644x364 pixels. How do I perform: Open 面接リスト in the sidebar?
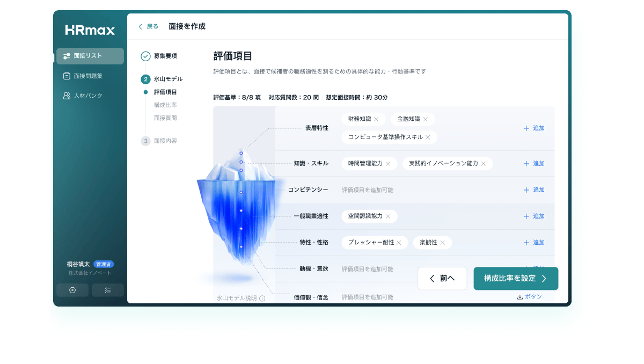(90, 56)
